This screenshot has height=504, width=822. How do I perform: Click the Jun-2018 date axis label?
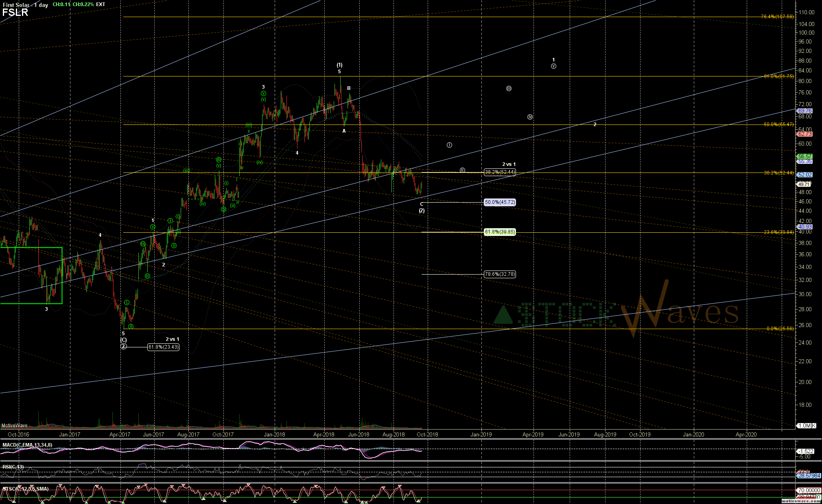(359, 434)
